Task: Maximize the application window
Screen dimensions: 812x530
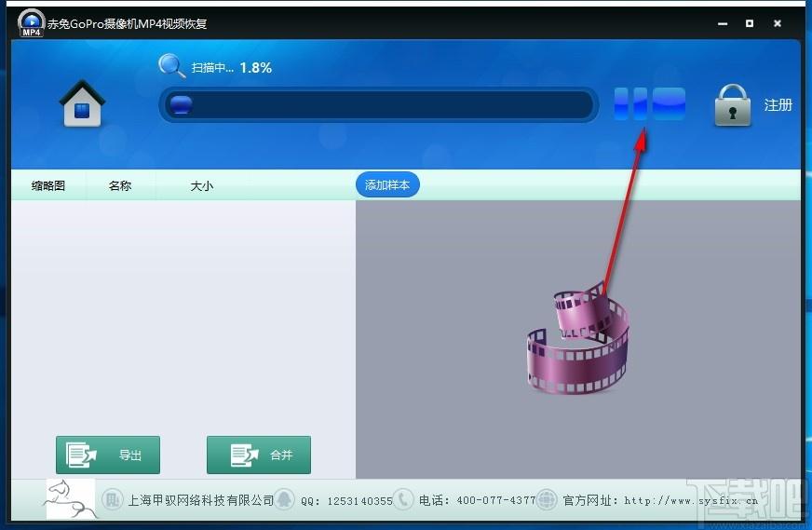Action: [750, 23]
